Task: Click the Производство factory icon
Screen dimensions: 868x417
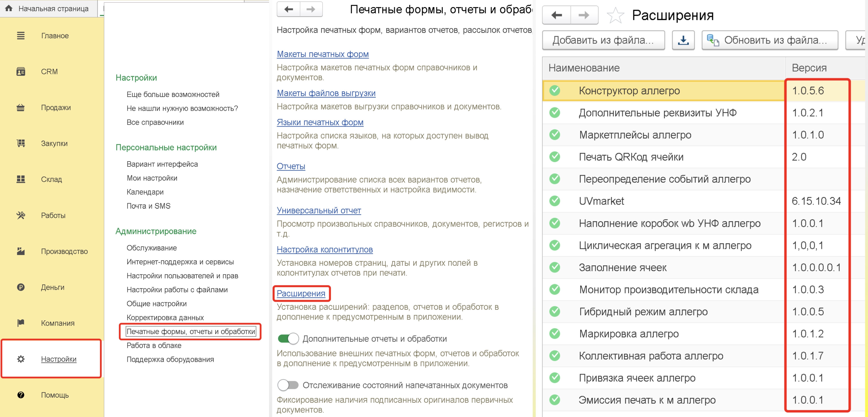Action: [21, 251]
